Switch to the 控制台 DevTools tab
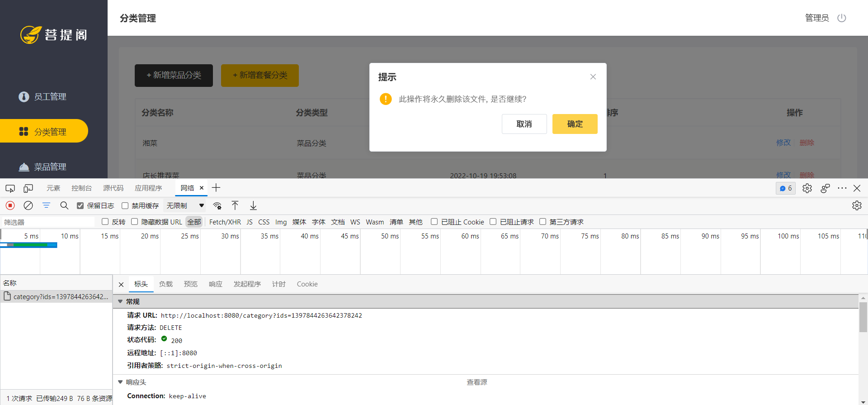The height and width of the screenshot is (405, 868). (81, 188)
